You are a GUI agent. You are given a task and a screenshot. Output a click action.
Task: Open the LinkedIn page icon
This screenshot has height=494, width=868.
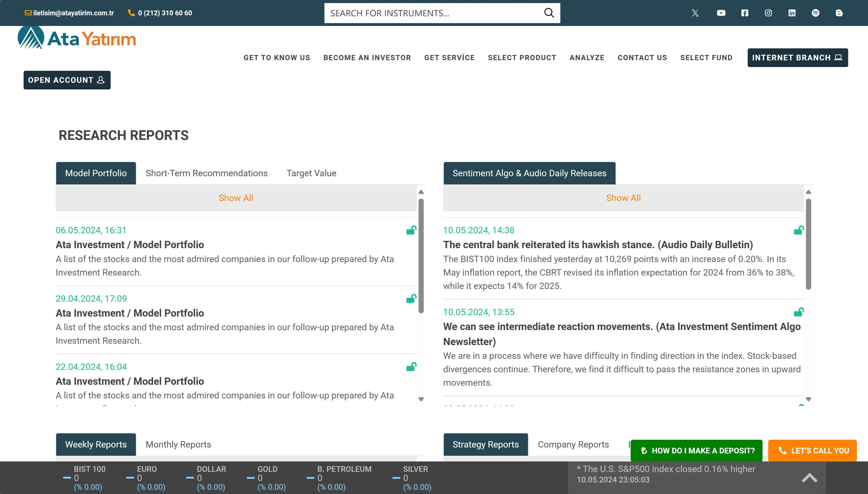[x=792, y=13]
